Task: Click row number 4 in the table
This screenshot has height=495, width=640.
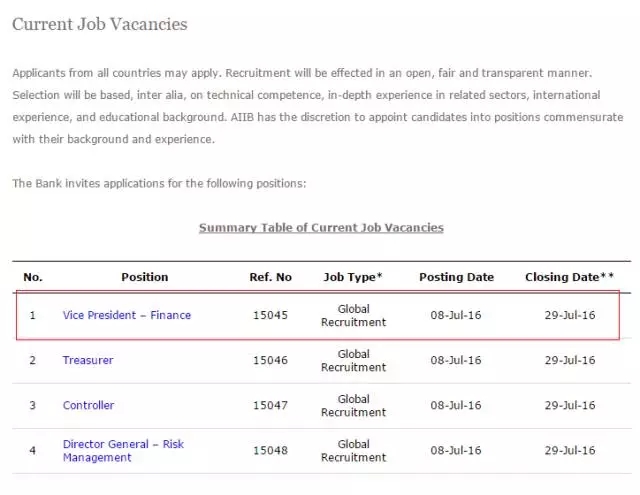Action: [32, 451]
